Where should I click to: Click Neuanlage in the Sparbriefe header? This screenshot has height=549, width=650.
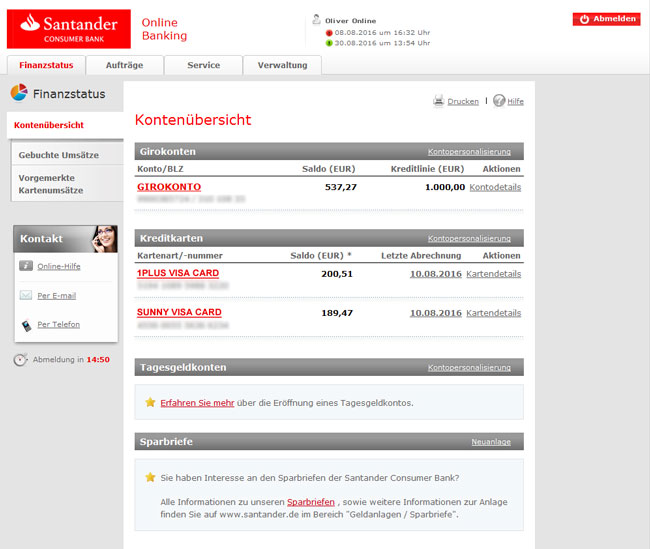tap(491, 442)
